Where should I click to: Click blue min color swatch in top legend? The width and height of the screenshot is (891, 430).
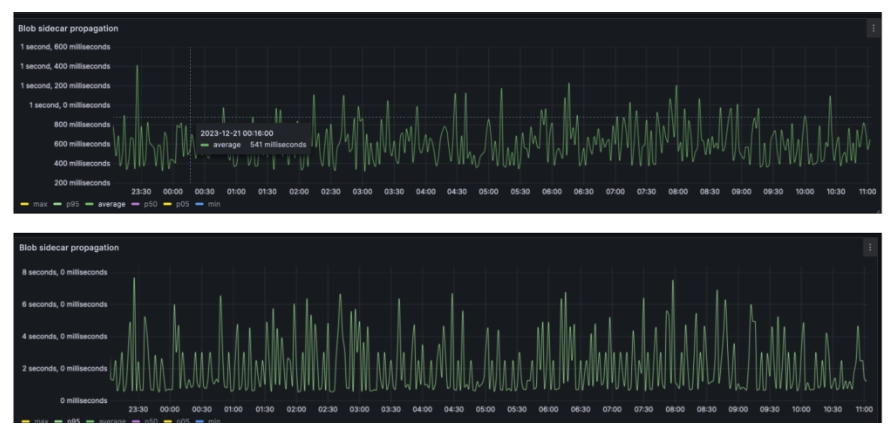coord(200,204)
